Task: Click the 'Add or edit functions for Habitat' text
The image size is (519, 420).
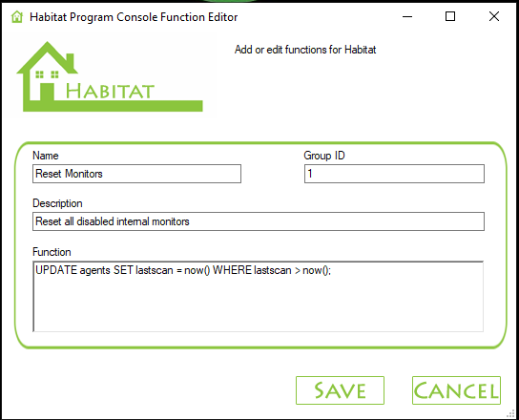Action: coord(305,50)
